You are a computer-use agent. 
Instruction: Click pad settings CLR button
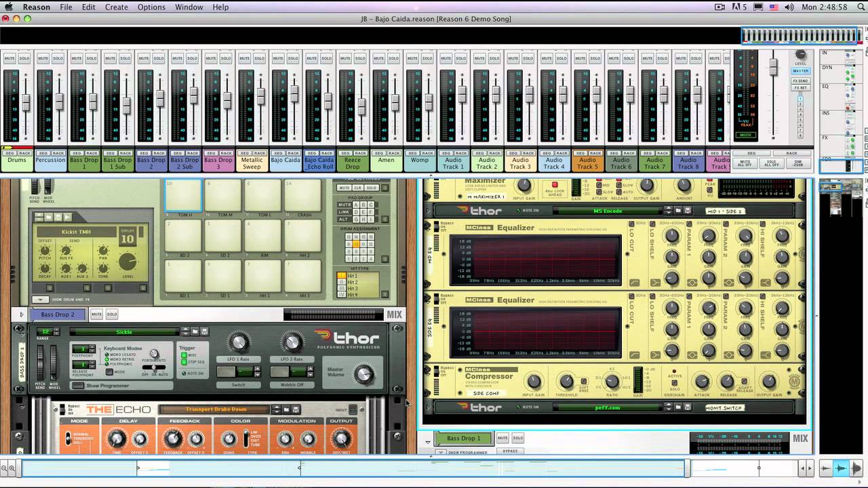357,188
